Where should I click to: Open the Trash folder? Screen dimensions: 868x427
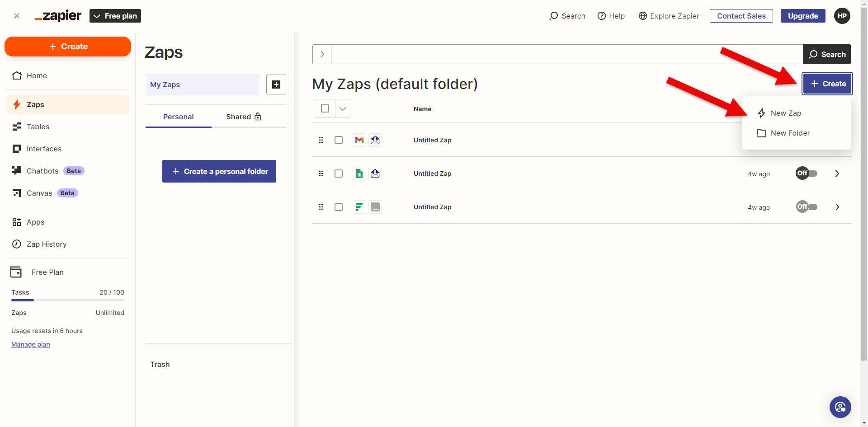click(160, 364)
